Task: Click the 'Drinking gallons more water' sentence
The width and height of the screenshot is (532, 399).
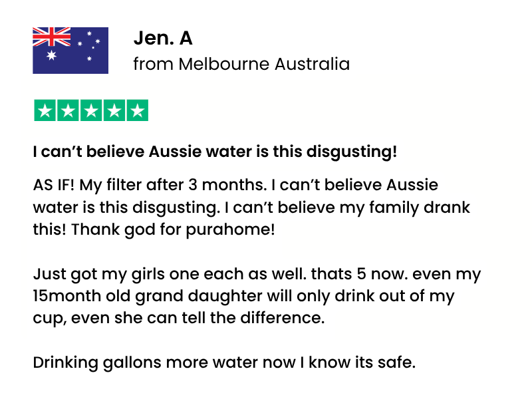Action: 223,363
